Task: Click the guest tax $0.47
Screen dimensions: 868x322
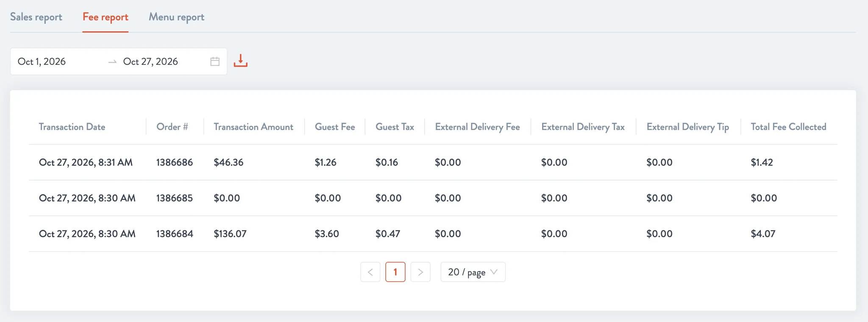Action: 388,233
